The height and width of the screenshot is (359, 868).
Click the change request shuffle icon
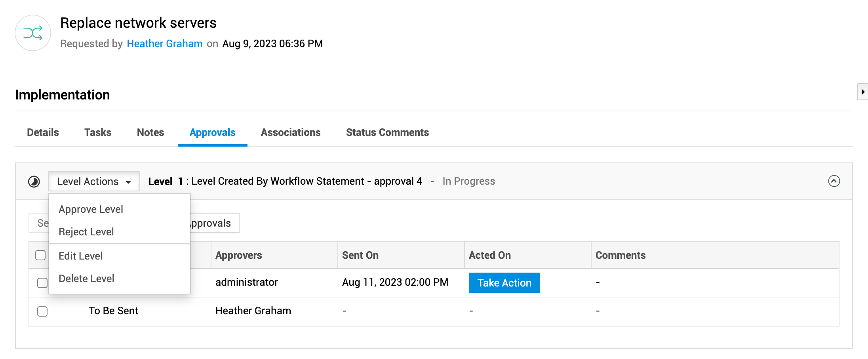[33, 33]
